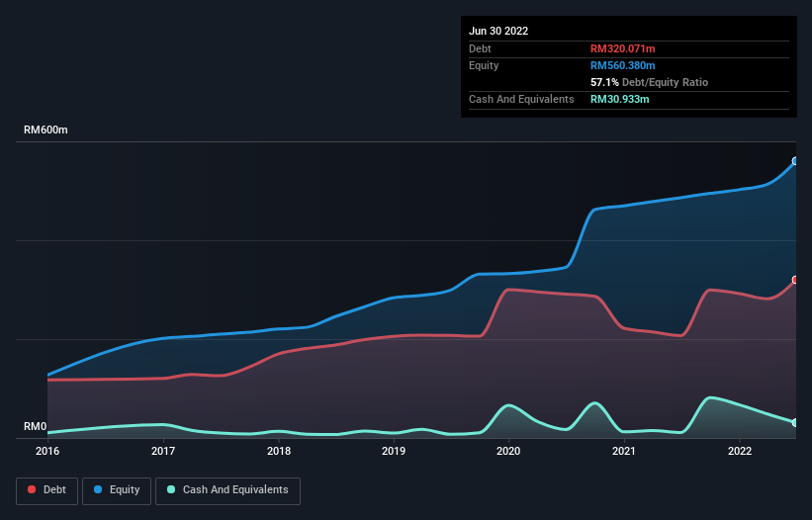Click the 2017 x-axis label
Image resolution: width=812 pixels, height=520 pixels.
[x=163, y=451]
